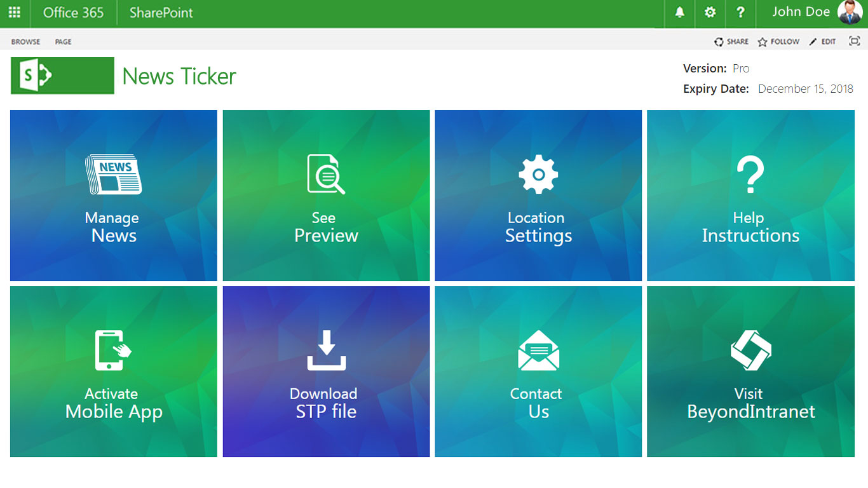The image size is (868, 488).
Task: Open the SharePoint link in top bar
Action: point(161,12)
